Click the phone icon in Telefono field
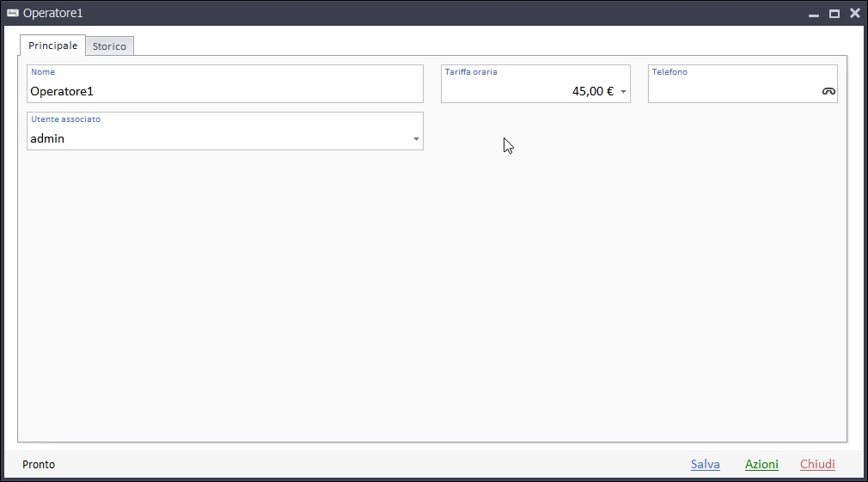 [x=828, y=91]
